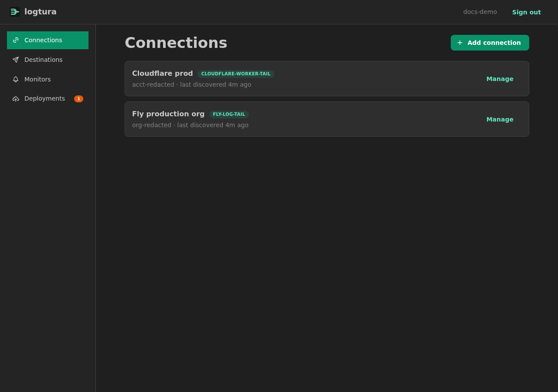Click the CLOUDFLARE-WORKER-TAIL tag

[x=236, y=74]
